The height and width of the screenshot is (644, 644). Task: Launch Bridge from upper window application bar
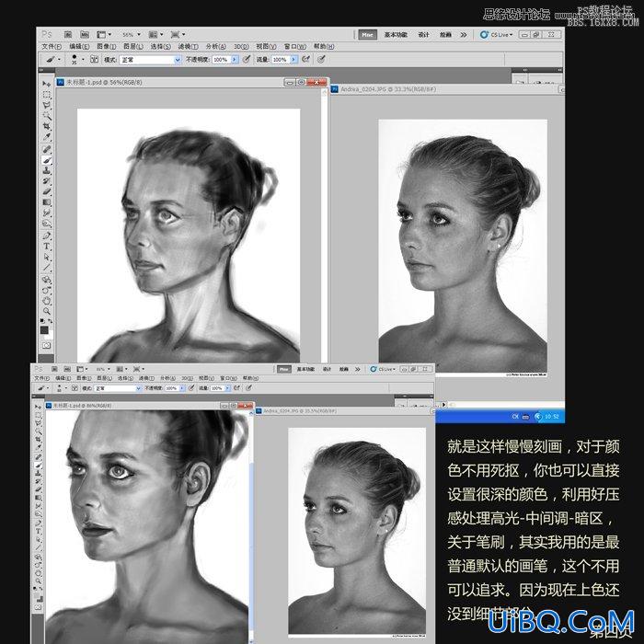pyautogui.click(x=68, y=35)
